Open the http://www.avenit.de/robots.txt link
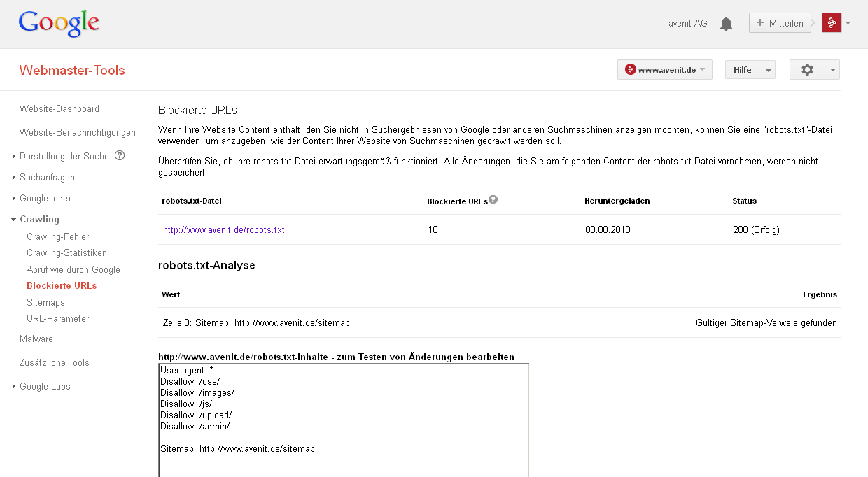This screenshot has width=868, height=477. 224,229
